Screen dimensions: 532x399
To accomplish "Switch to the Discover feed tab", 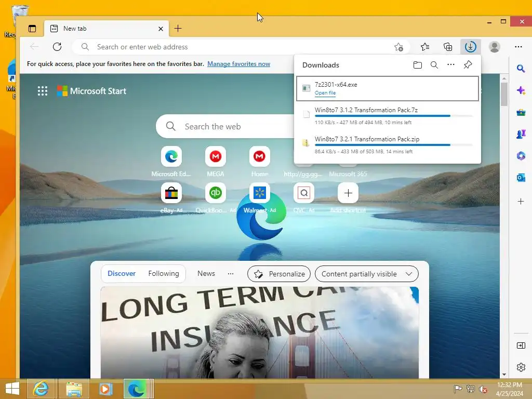I will 122,273.
